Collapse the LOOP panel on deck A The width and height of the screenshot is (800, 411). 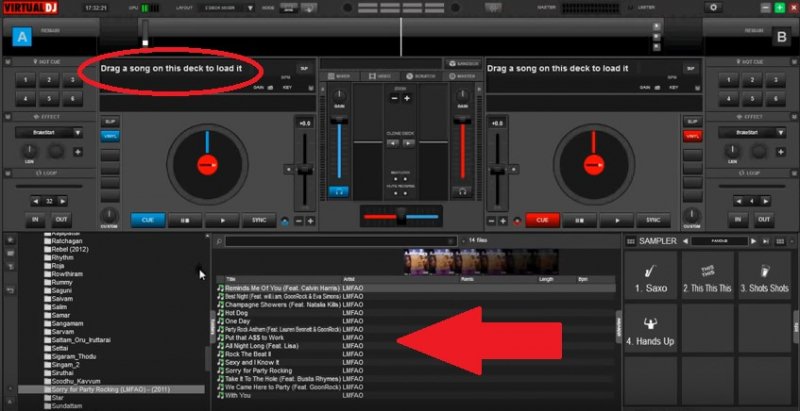[x=9, y=173]
